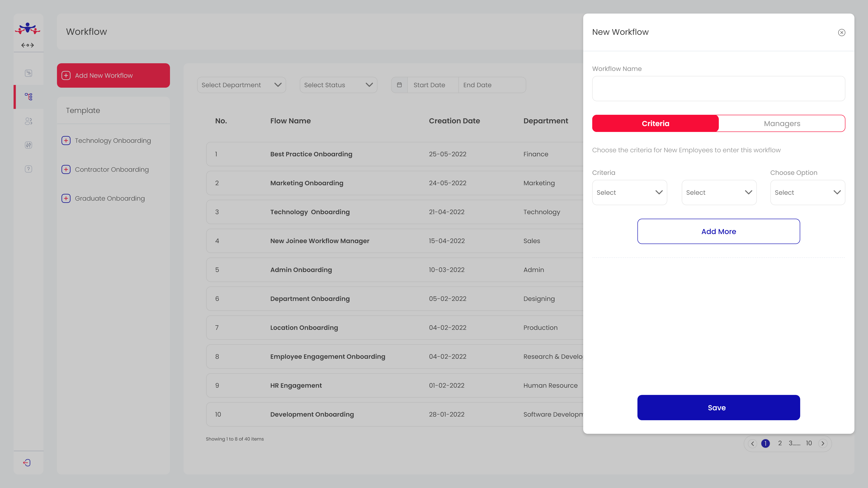Go to the next pagination page arrow

click(x=823, y=443)
